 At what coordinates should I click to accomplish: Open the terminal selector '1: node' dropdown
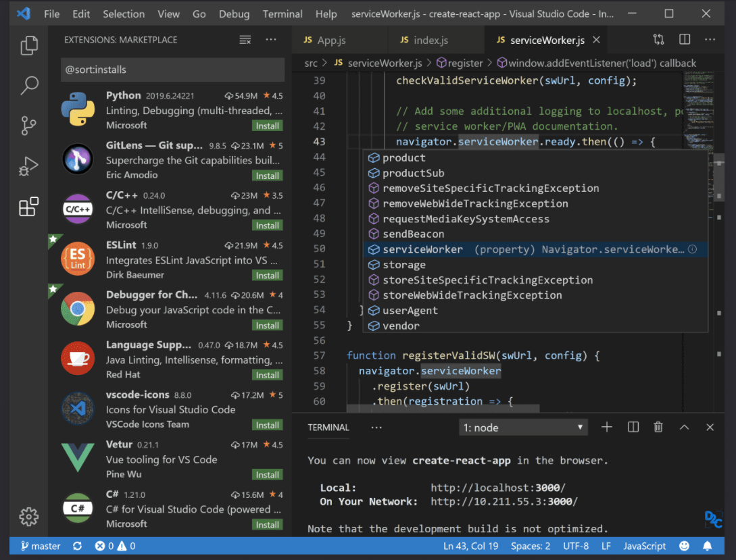coord(524,428)
